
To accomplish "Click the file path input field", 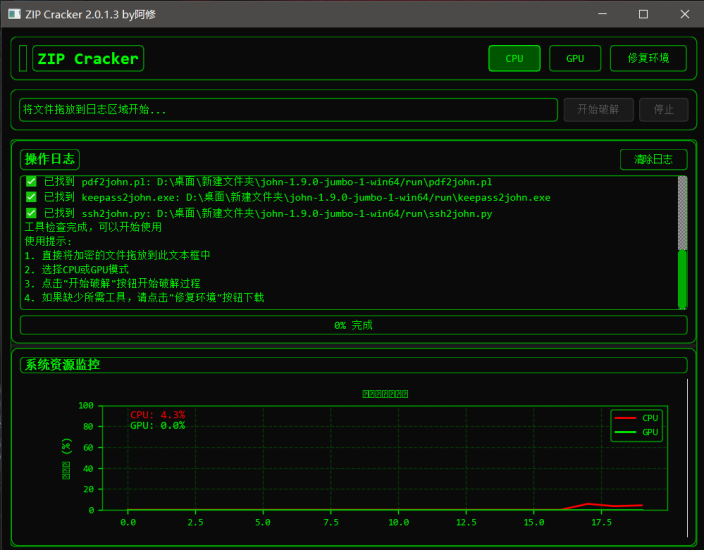I will point(288,110).
